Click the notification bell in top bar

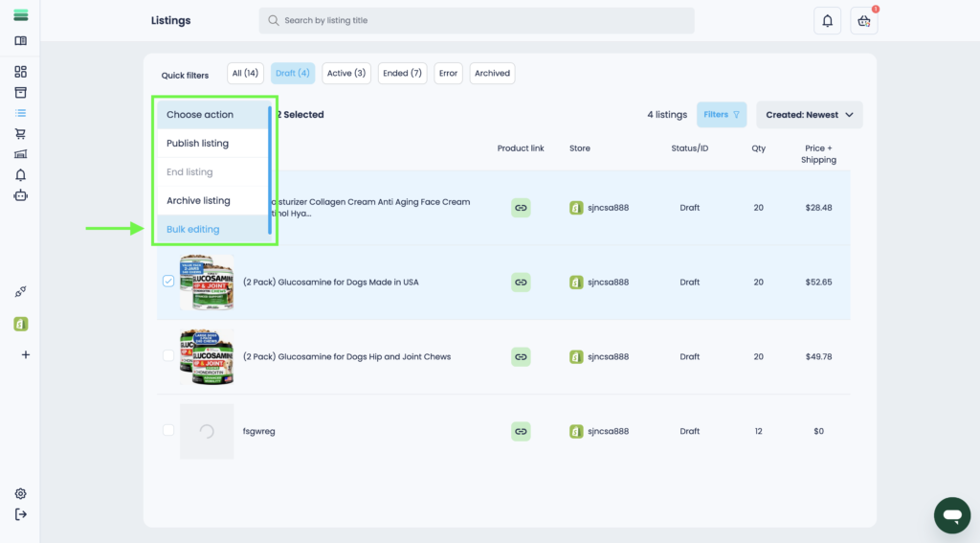pyautogui.click(x=827, y=21)
